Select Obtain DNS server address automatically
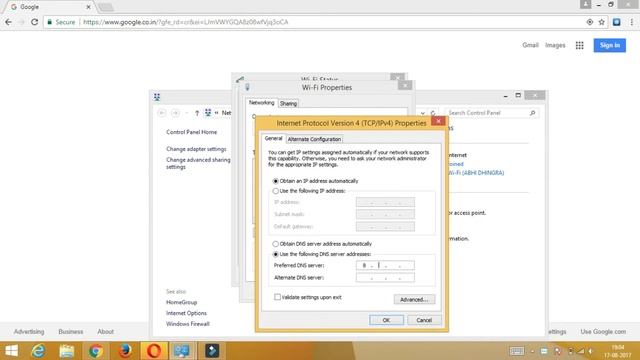This screenshot has width=640, height=360. click(x=276, y=244)
